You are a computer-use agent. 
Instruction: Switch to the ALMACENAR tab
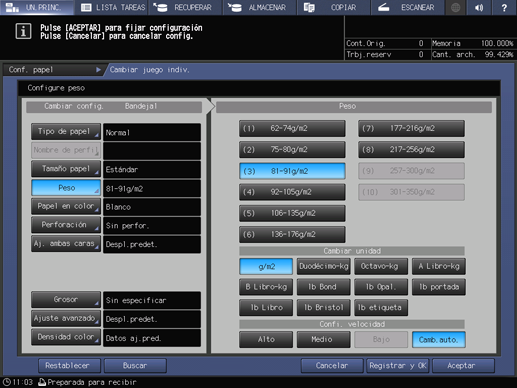(259, 7)
